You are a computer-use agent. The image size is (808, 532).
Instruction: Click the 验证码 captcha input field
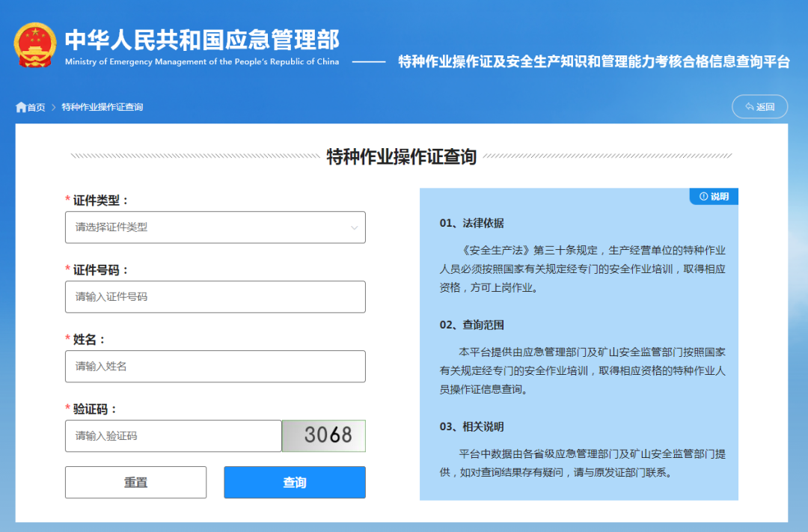coord(173,435)
